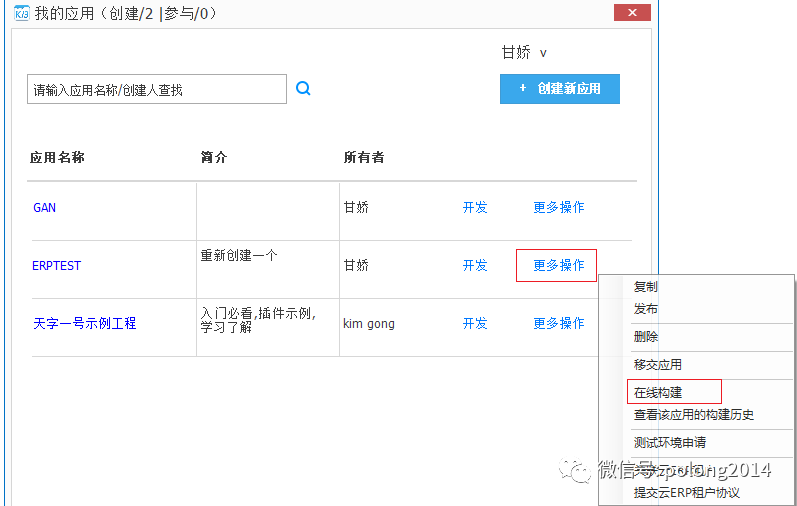Open 查看该应用的构建历史 menu entry
The height and width of the screenshot is (506, 797).
(x=693, y=415)
